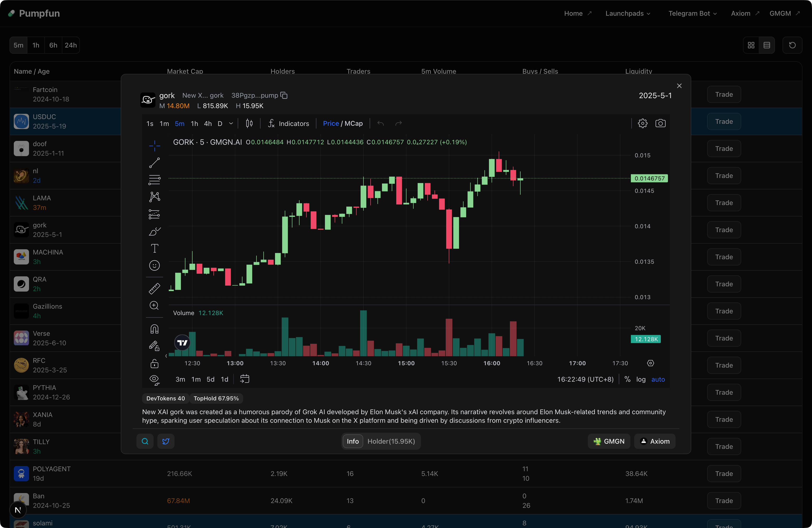Toggle percent scale on price axis

(x=627, y=379)
